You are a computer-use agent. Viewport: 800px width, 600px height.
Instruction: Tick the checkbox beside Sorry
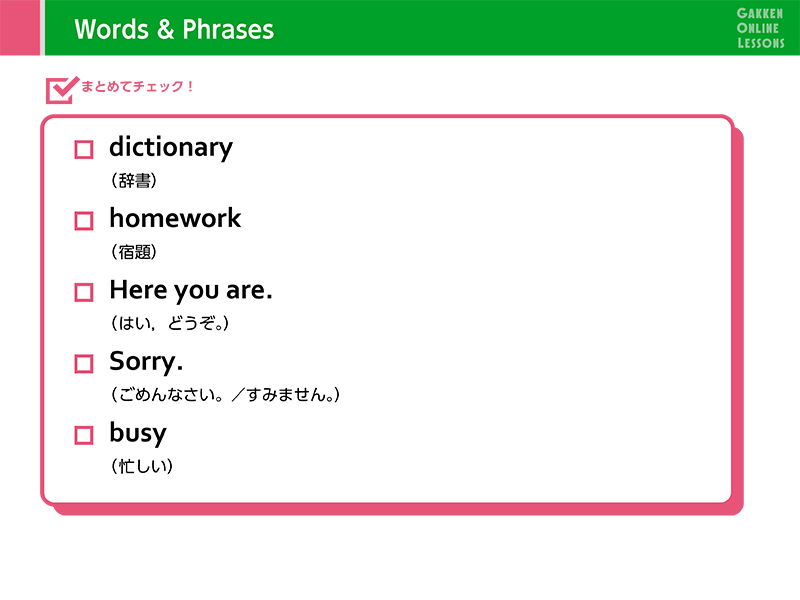tap(84, 364)
